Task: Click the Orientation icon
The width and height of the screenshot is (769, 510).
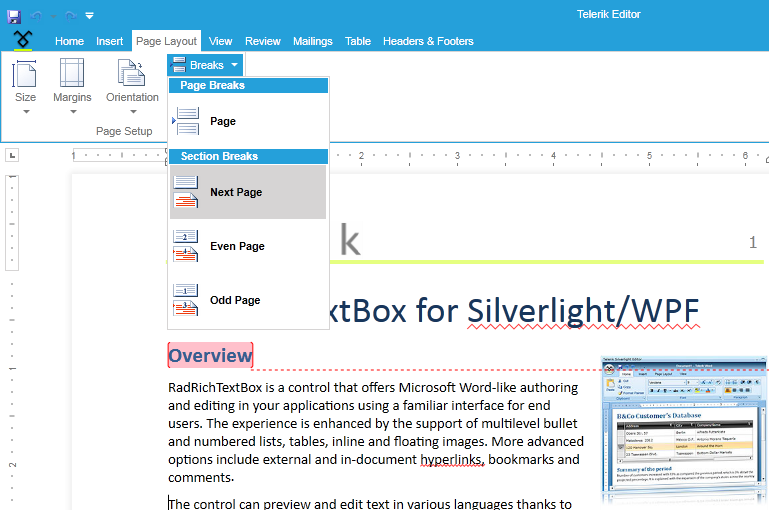Action: click(x=131, y=73)
